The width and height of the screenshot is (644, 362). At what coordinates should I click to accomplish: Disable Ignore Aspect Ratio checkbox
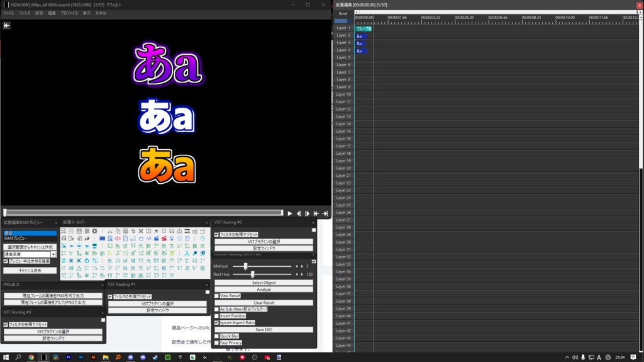[x=217, y=322]
